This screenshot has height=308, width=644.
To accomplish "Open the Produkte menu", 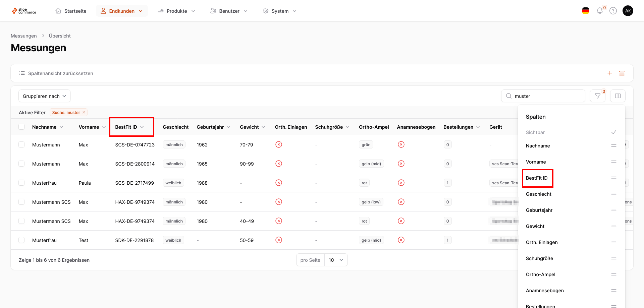I will point(176,11).
